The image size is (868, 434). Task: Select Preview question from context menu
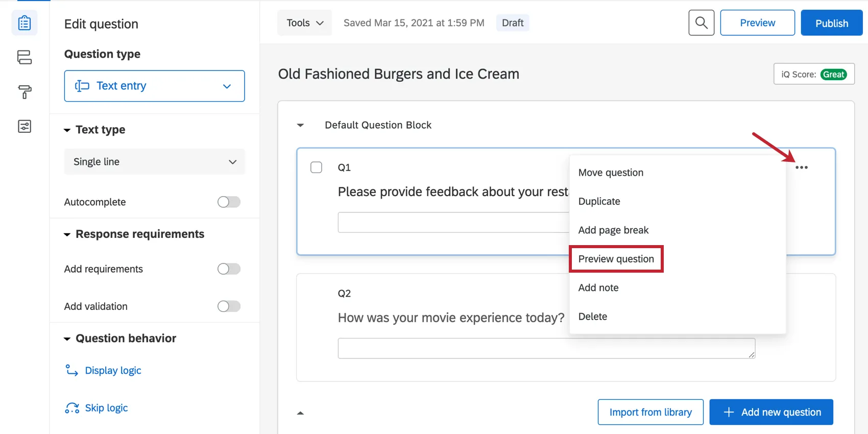pyautogui.click(x=616, y=259)
